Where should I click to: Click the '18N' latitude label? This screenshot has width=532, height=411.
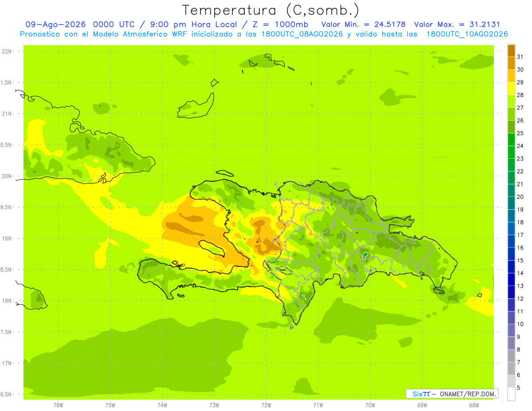7,301
